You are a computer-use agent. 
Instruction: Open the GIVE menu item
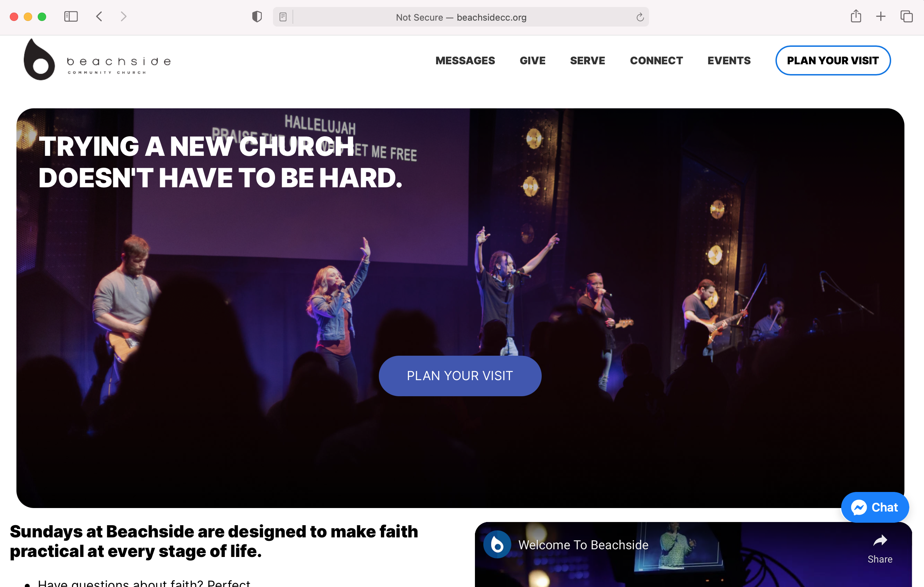[x=532, y=60]
